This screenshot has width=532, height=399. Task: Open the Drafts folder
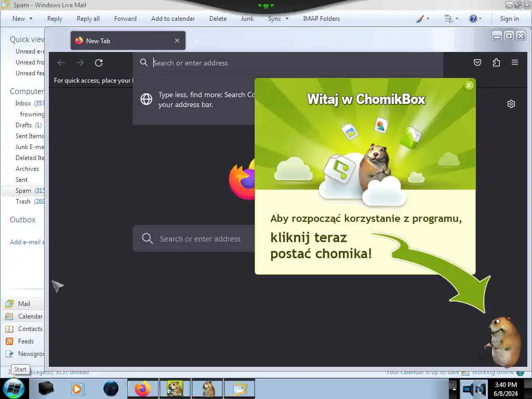click(23, 125)
